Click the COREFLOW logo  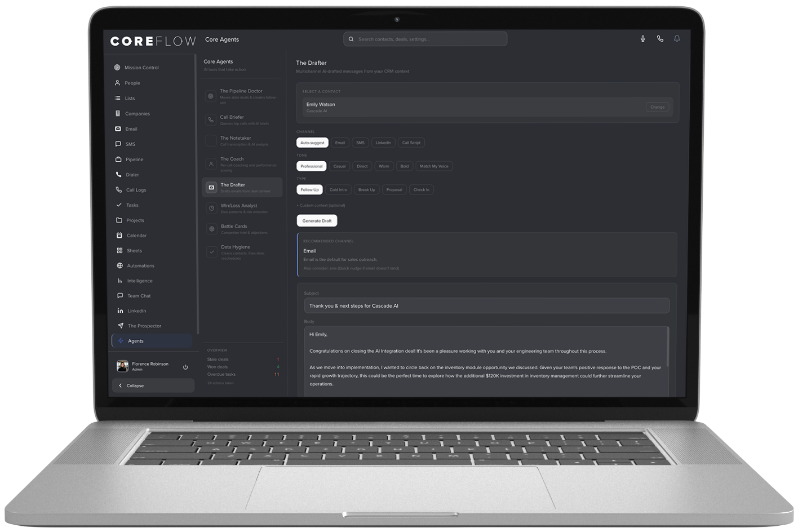[x=153, y=41]
